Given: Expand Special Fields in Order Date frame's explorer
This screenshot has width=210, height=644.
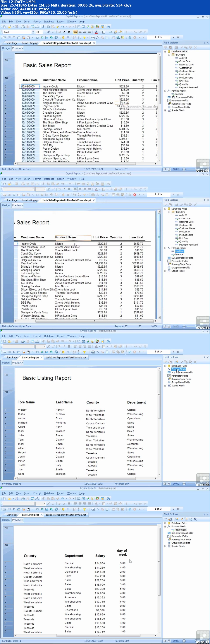Looking at the screenshot, I should point(165,110).
